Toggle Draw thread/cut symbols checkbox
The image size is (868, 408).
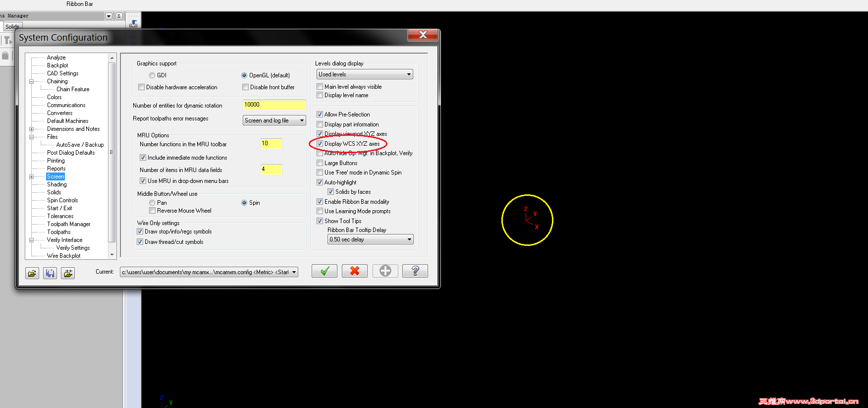click(x=140, y=242)
